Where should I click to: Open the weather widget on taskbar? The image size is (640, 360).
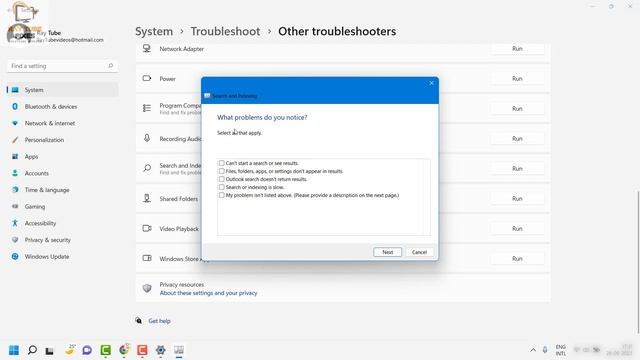click(70, 350)
